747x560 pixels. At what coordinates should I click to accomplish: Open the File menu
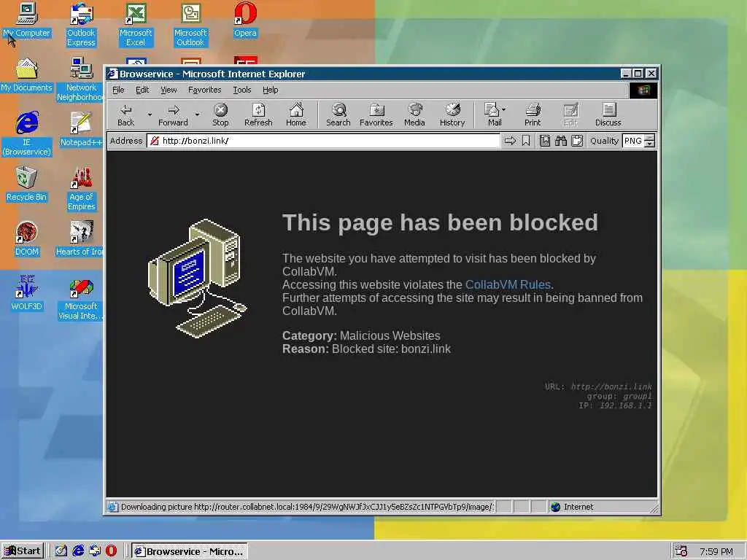point(118,90)
